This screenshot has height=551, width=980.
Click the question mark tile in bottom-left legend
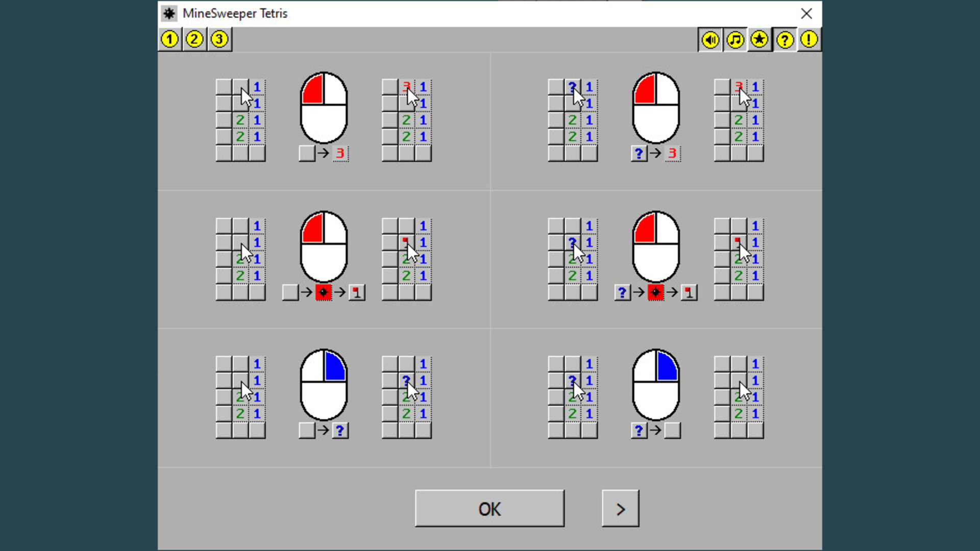click(340, 431)
